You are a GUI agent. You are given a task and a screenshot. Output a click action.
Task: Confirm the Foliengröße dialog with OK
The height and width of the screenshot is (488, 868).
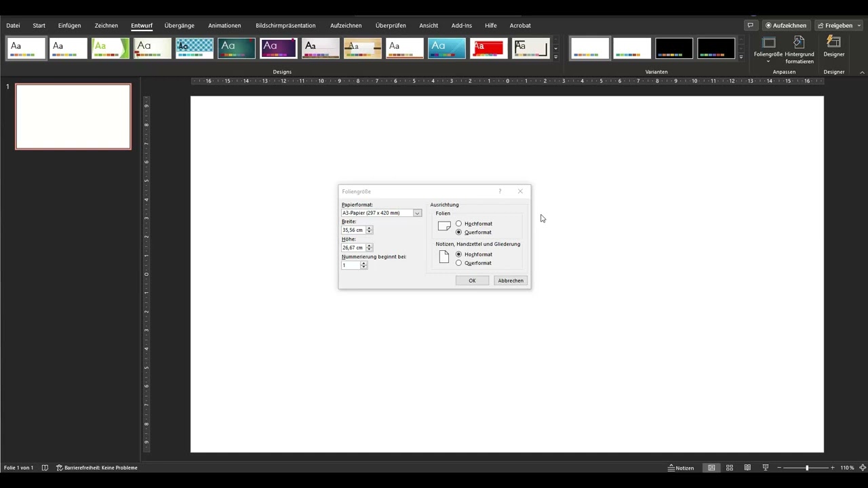click(472, 281)
